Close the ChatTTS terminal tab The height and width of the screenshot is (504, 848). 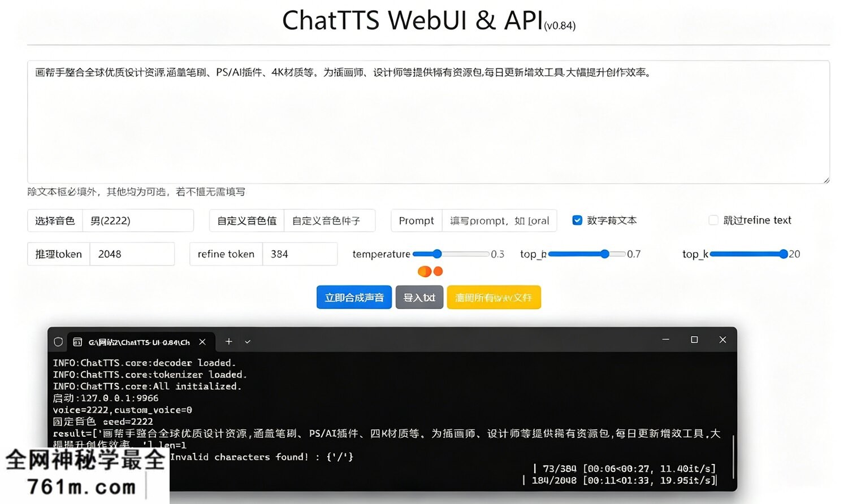pyautogui.click(x=202, y=342)
